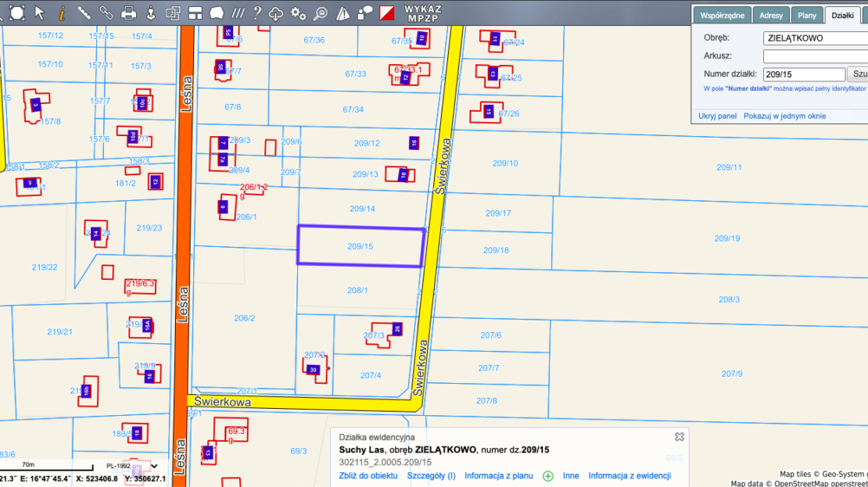Click the chain link share icon

point(106,13)
